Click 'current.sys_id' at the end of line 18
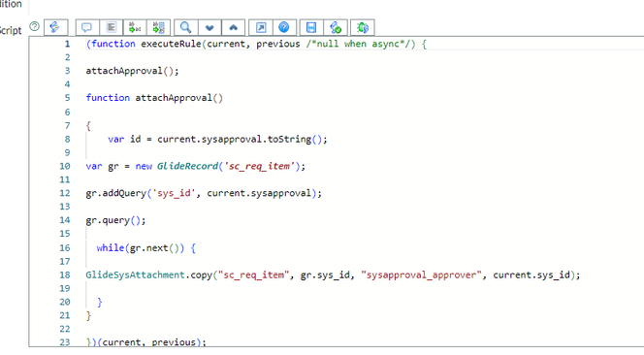Viewport: 644px width, 355px height. click(531, 274)
